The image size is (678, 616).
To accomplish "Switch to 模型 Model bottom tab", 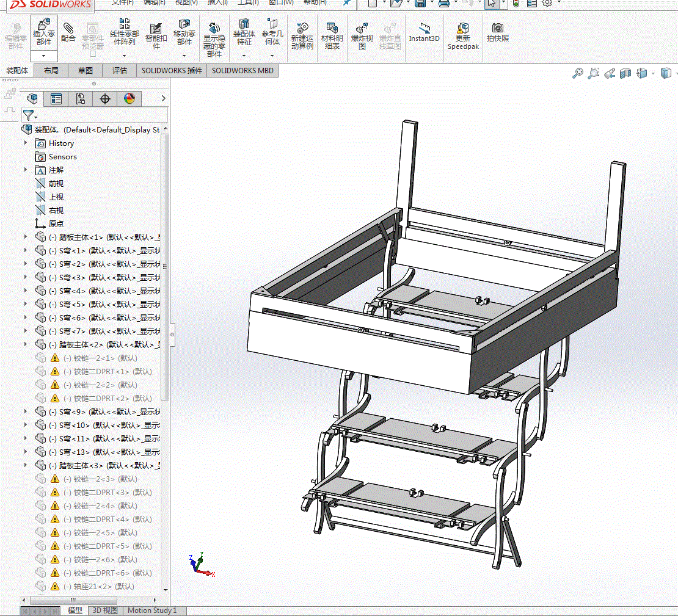I will click(75, 611).
